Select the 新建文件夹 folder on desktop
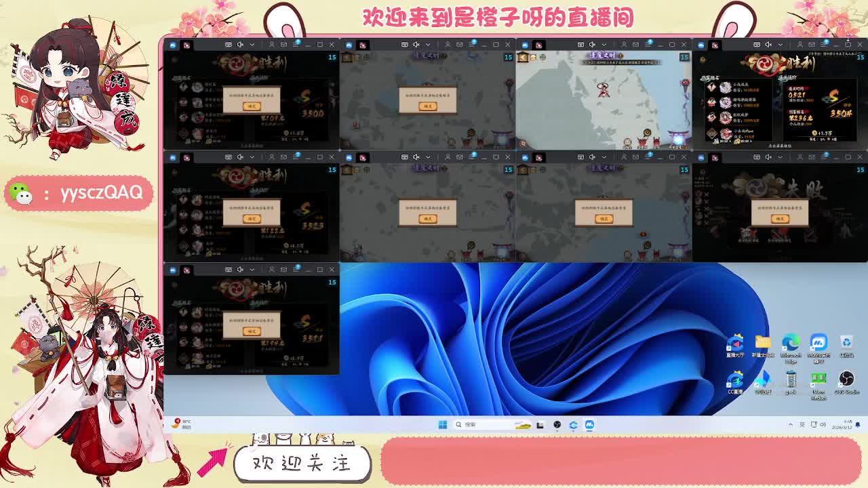This screenshot has height=488, width=868. coord(763,346)
